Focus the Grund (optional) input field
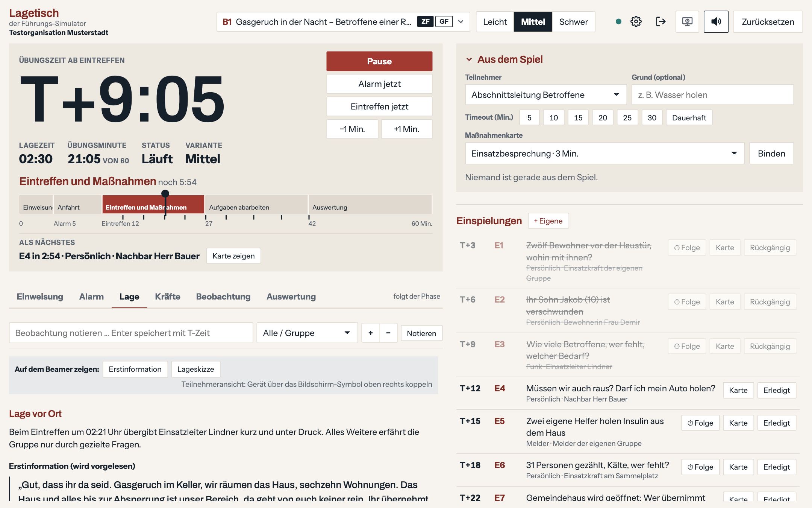The height and width of the screenshot is (508, 812). point(712,94)
